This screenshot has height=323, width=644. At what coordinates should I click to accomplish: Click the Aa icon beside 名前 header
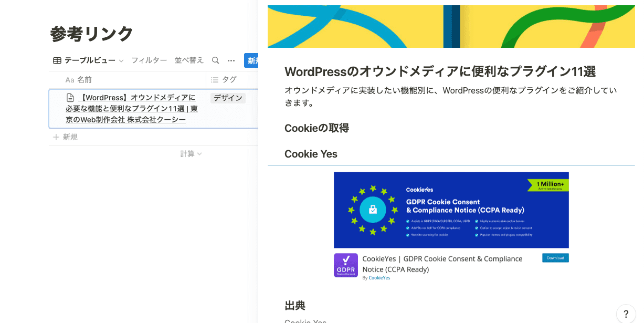tap(70, 80)
